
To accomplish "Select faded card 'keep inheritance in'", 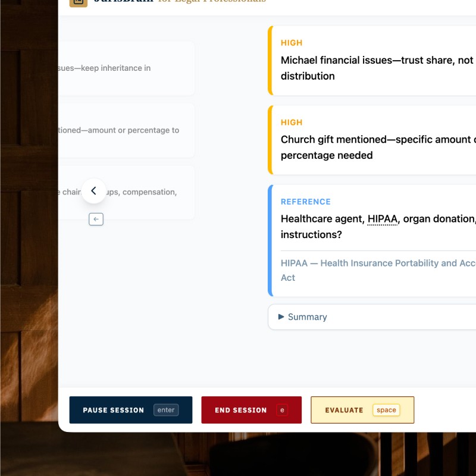I will click(127, 68).
